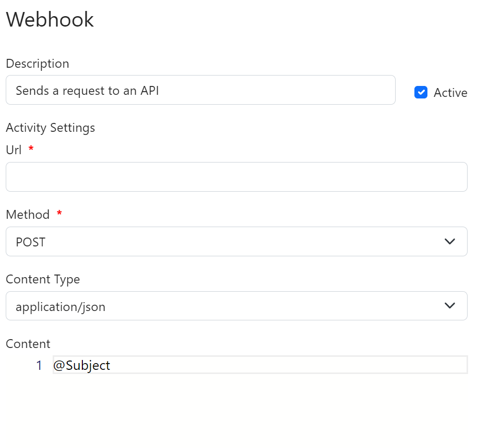Click the blank area below the @Subject line
The image size is (478, 448).
click(x=260, y=408)
